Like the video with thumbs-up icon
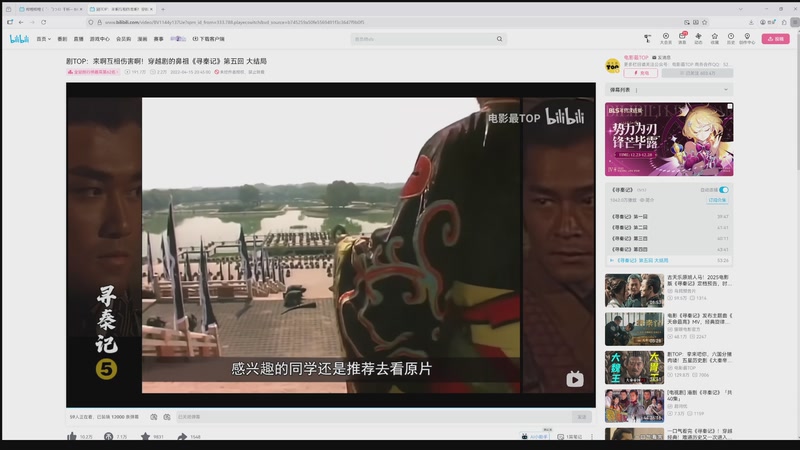 72,436
